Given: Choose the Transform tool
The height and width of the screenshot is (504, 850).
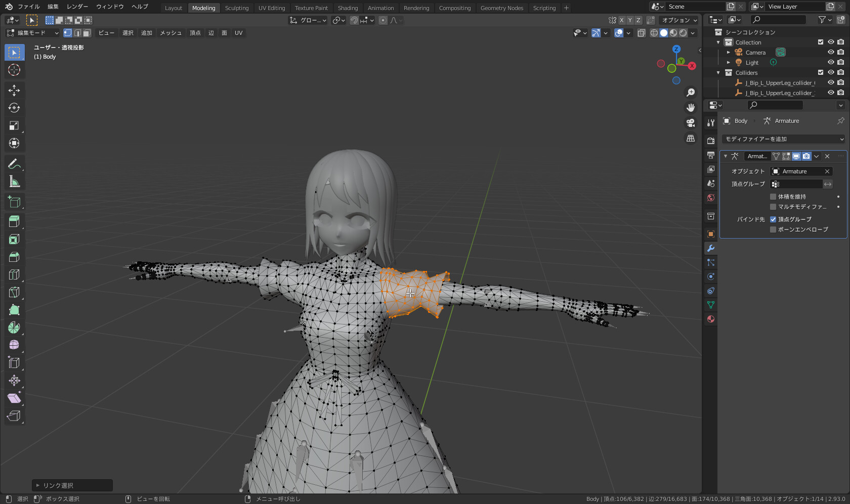Looking at the screenshot, I should point(14,143).
